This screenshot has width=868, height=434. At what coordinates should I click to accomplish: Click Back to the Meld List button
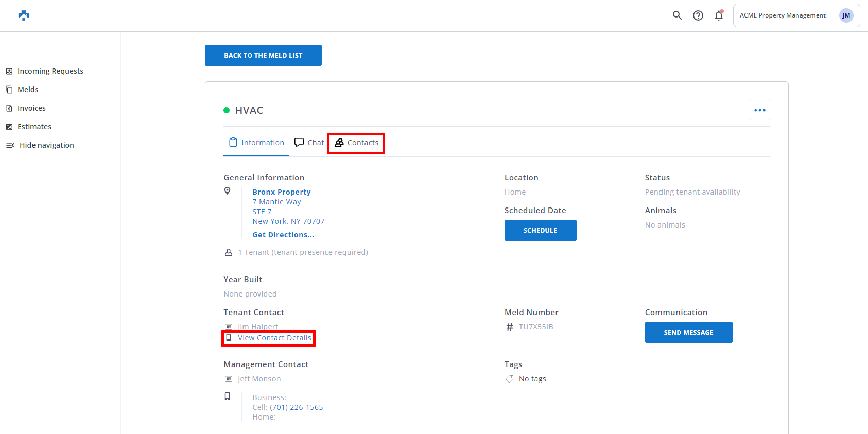coord(263,55)
